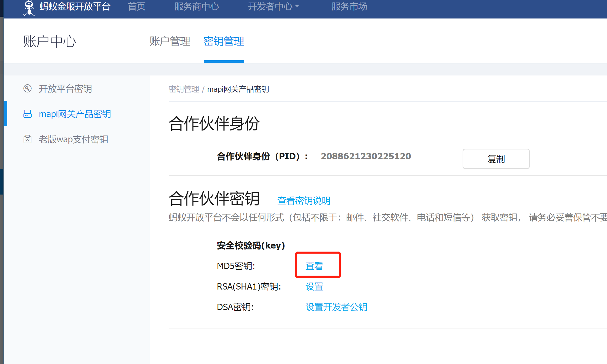This screenshot has height=364, width=607.
Task: Open 老版wap支付密钥 sidebar entry
Action: 73,139
